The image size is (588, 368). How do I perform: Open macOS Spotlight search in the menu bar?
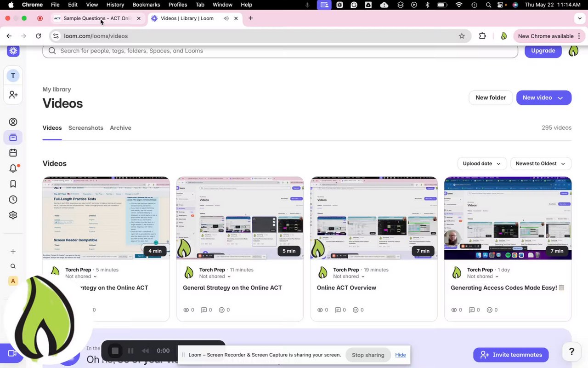point(488,5)
